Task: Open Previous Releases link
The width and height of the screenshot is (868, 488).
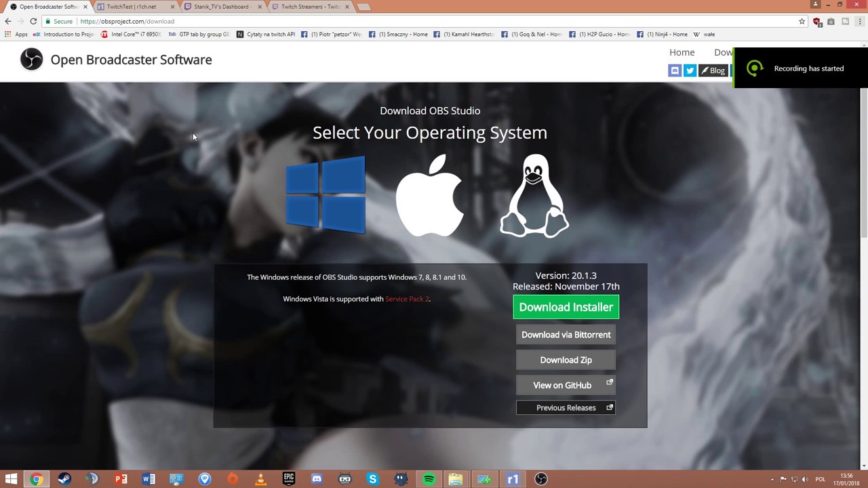Action: pyautogui.click(x=566, y=407)
